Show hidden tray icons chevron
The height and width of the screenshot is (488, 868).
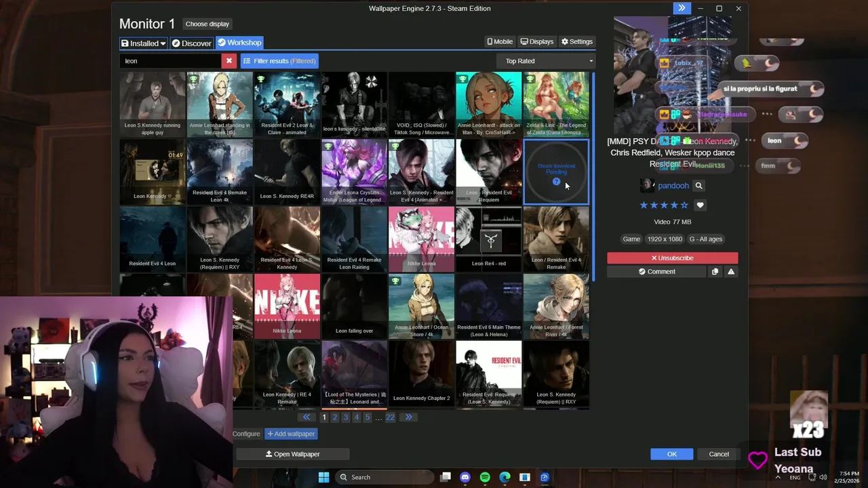(778, 477)
